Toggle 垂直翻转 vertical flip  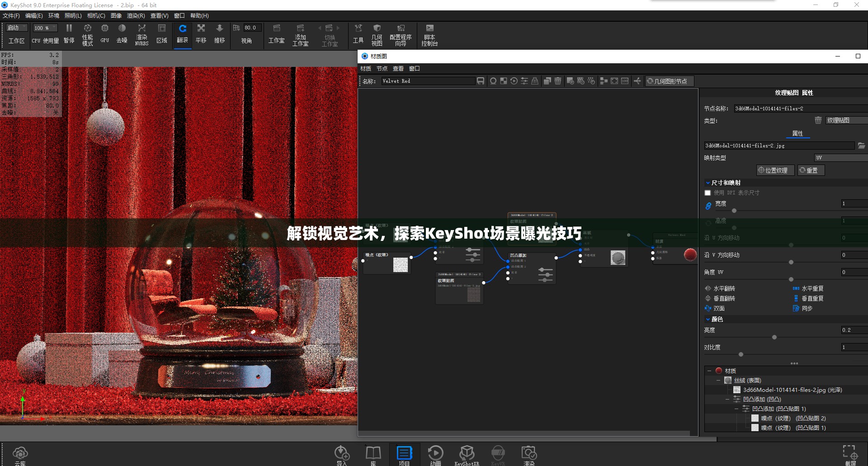720,298
